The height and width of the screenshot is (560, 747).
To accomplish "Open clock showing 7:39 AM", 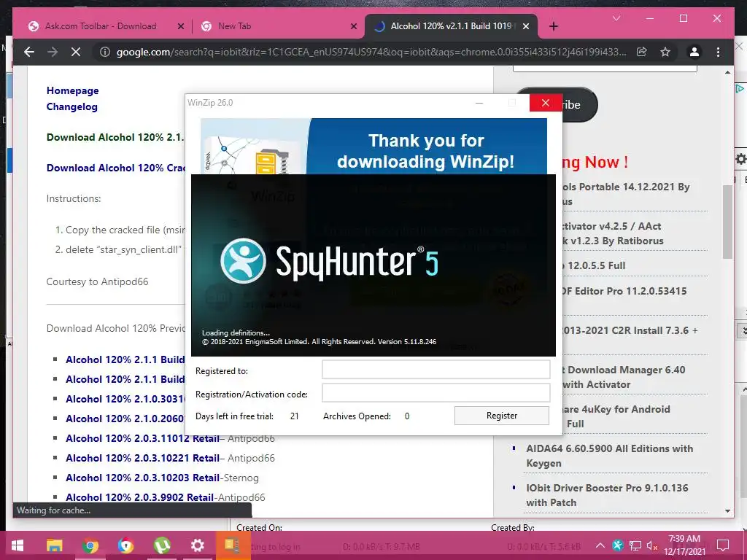I will click(x=684, y=545).
